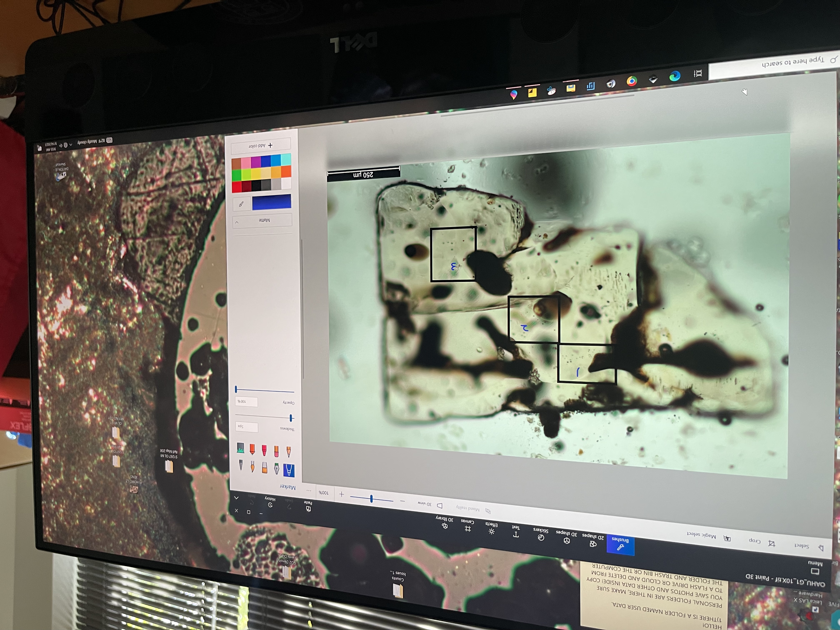Toggle the 3D view mode
The height and width of the screenshot is (630, 840).
tap(430, 505)
